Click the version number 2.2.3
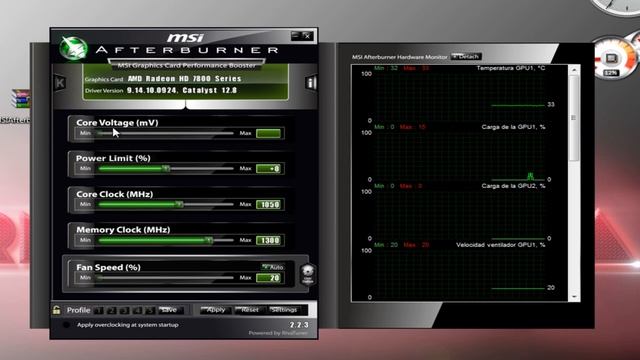 pos(299,325)
